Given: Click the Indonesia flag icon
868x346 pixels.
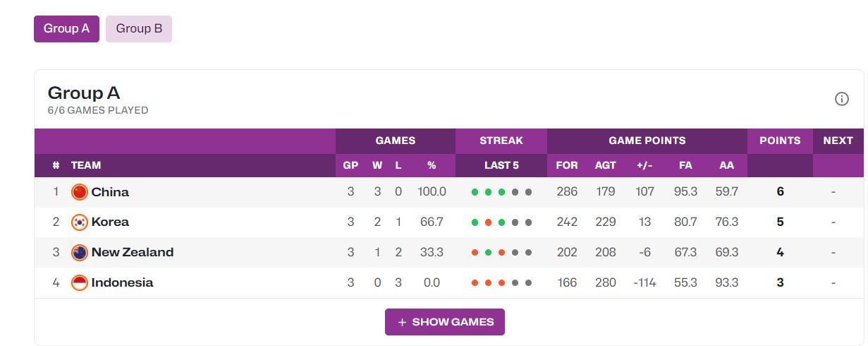Looking at the screenshot, I should (80, 283).
